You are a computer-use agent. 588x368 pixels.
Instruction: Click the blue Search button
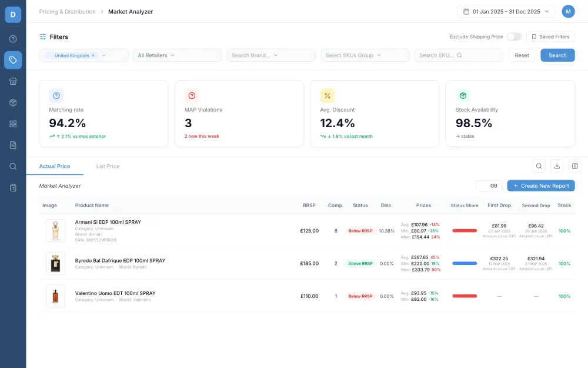point(557,55)
